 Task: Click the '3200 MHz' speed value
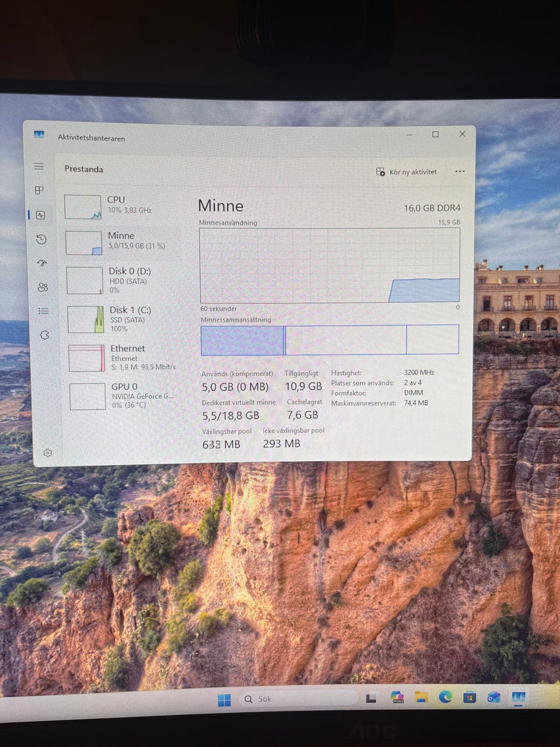click(419, 372)
